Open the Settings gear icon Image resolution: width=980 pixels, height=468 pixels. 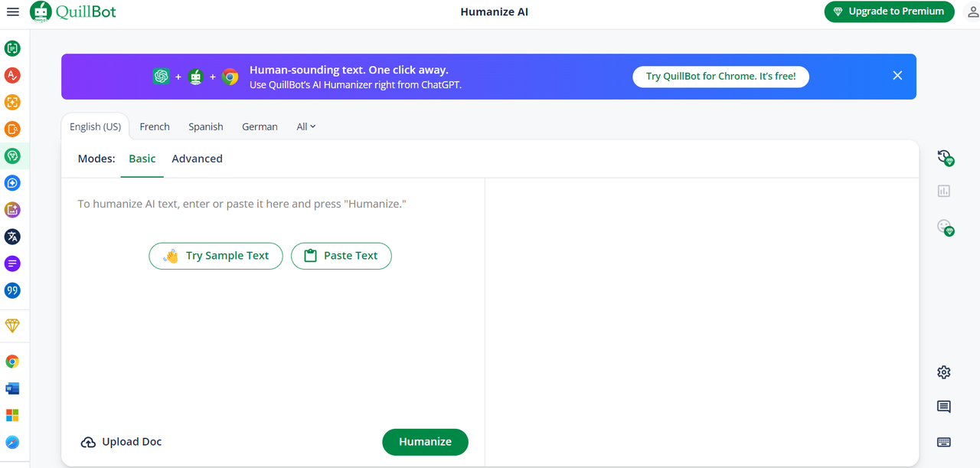coord(944,372)
